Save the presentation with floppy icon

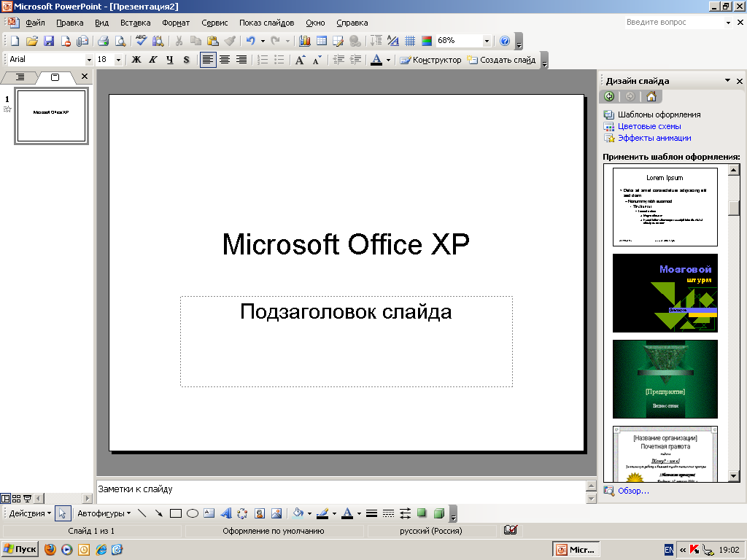coord(49,42)
